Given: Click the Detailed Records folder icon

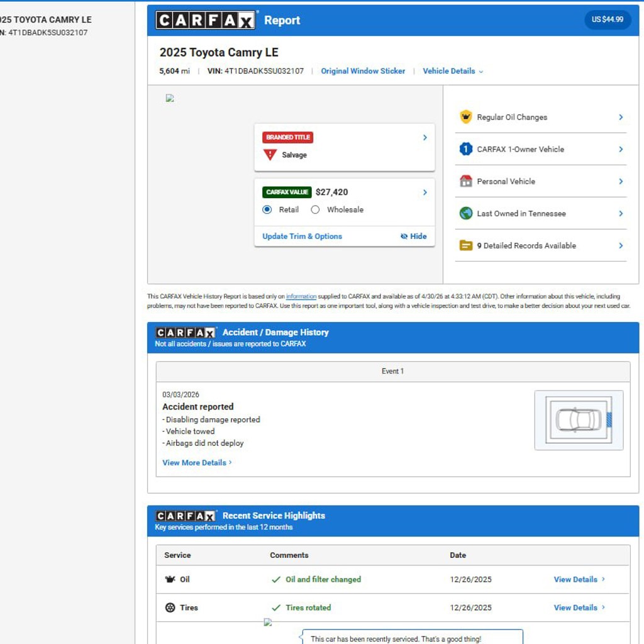Looking at the screenshot, I should [x=466, y=246].
